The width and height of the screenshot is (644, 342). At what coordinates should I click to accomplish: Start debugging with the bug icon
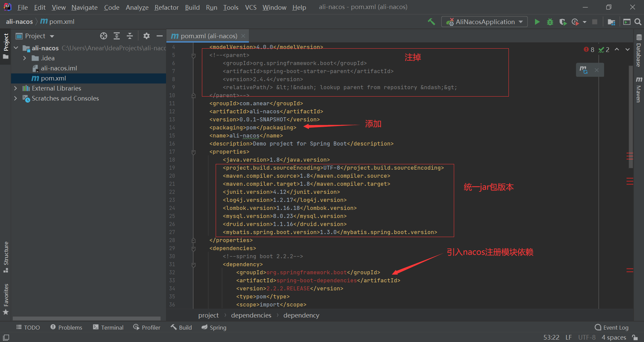[550, 22]
